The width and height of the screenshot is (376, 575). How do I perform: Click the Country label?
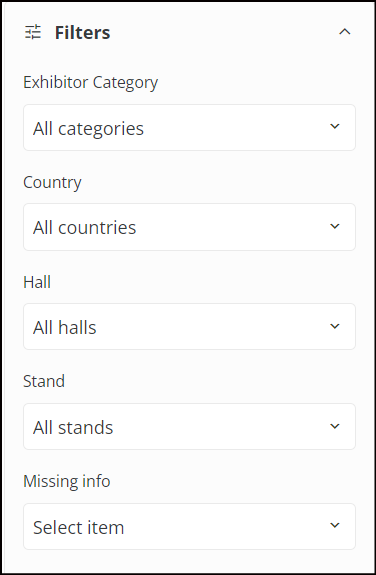click(52, 182)
